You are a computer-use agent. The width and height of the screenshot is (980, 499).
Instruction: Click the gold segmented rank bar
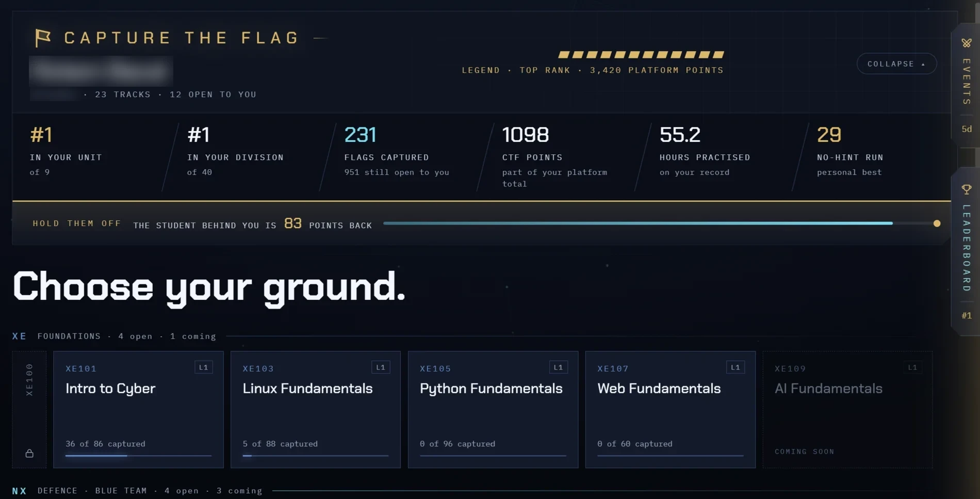pos(641,54)
